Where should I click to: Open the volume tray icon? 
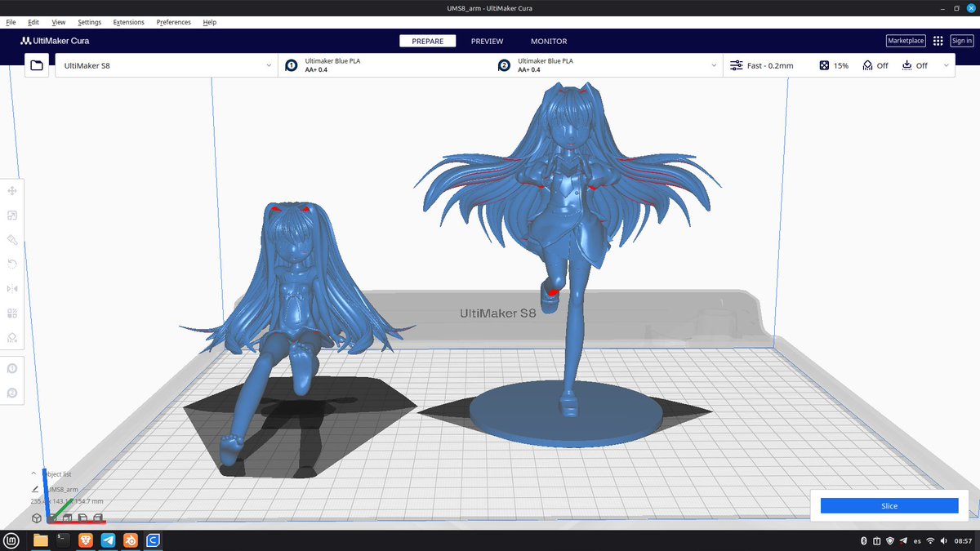tap(945, 540)
